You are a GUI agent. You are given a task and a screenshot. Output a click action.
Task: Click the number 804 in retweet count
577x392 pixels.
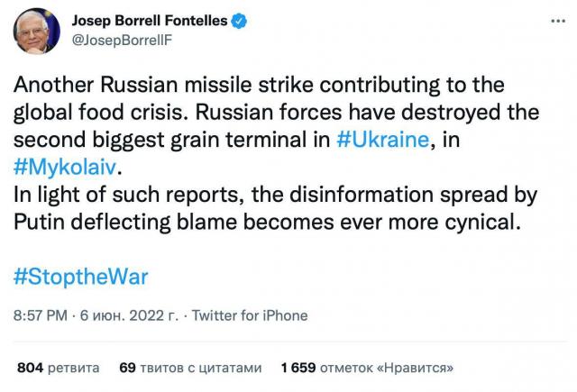click(x=30, y=368)
